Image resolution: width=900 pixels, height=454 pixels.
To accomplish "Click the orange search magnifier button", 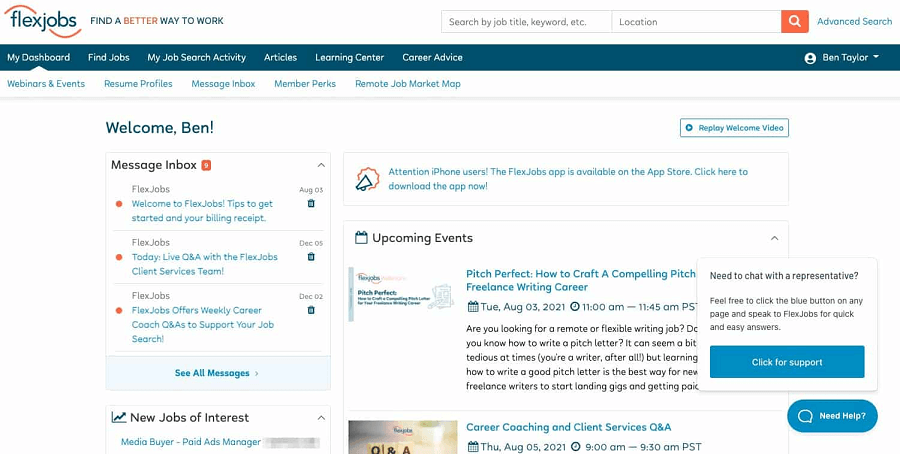I will pyautogui.click(x=794, y=22).
